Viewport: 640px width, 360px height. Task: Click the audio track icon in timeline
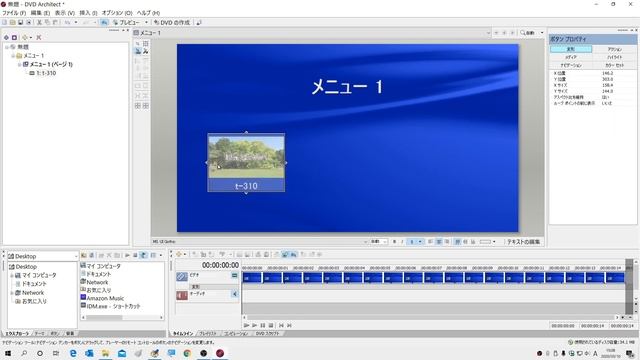click(x=182, y=295)
